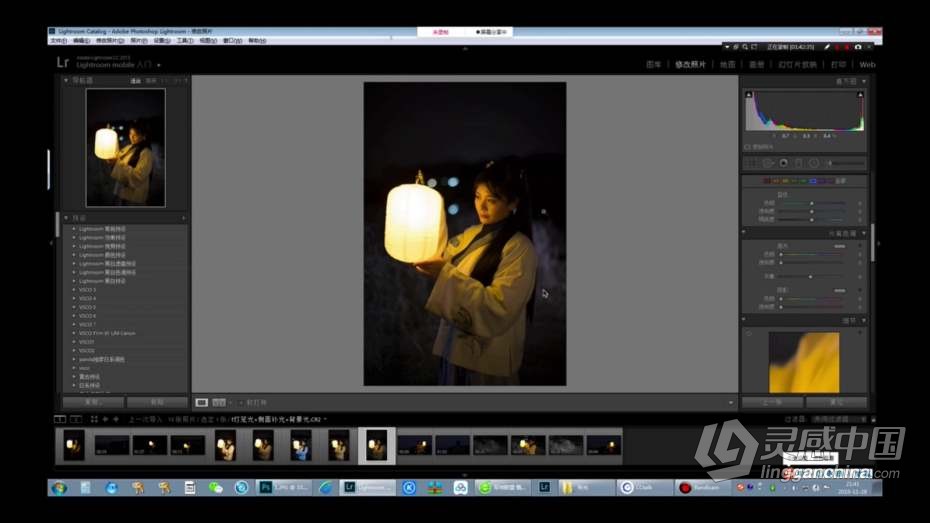Select the Crop Overlay tool

point(750,163)
